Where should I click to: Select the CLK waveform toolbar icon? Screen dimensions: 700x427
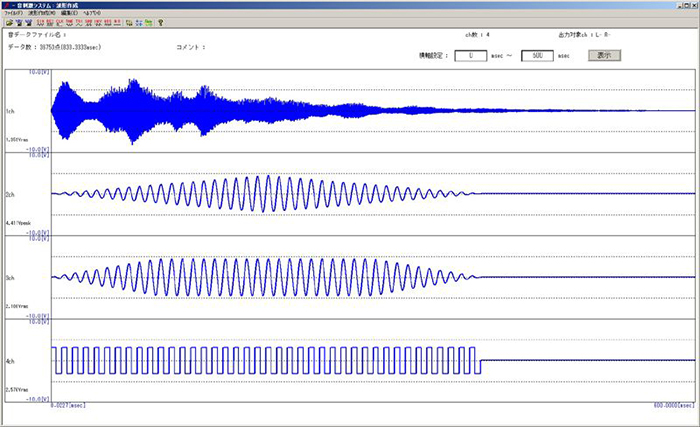click(59, 22)
